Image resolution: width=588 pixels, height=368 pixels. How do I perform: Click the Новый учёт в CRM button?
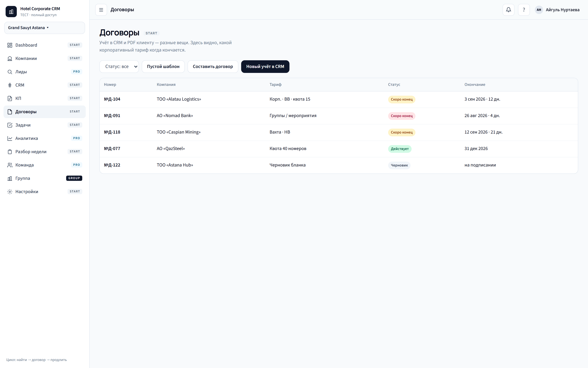point(265,66)
